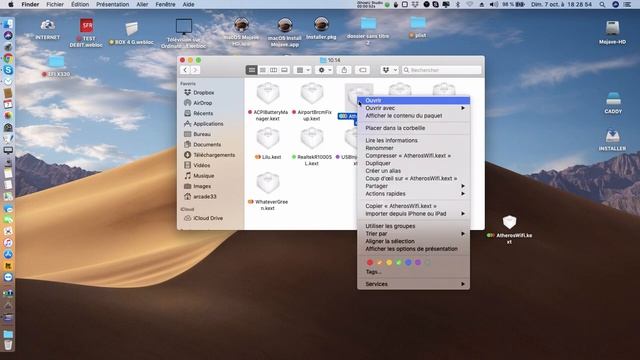Select the INSTALLER drive on desktop

(612, 136)
